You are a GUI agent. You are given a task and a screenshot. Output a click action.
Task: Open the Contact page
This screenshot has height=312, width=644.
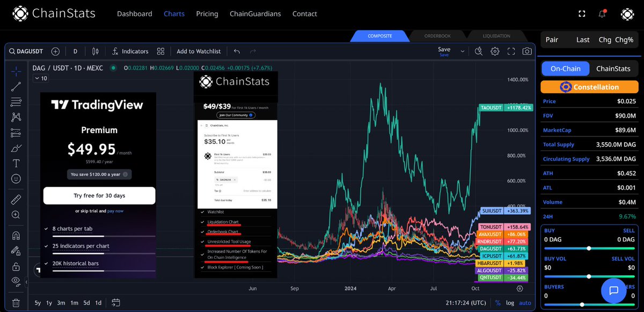304,14
